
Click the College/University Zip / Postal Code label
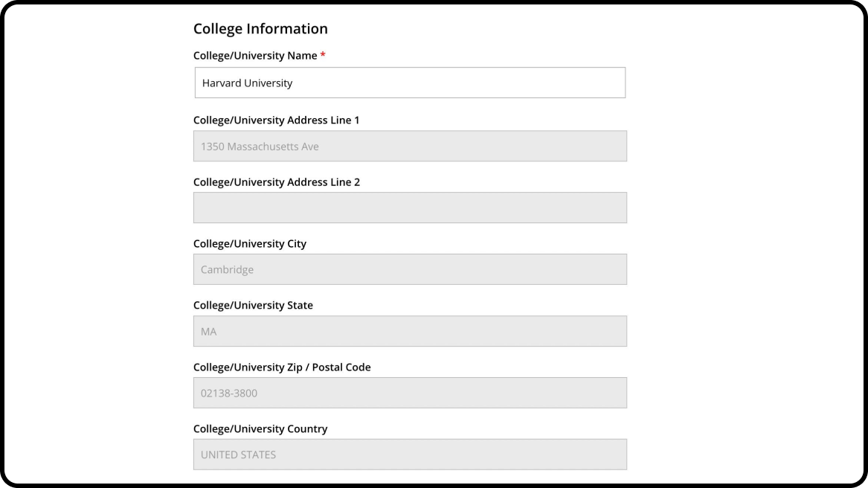click(x=282, y=367)
